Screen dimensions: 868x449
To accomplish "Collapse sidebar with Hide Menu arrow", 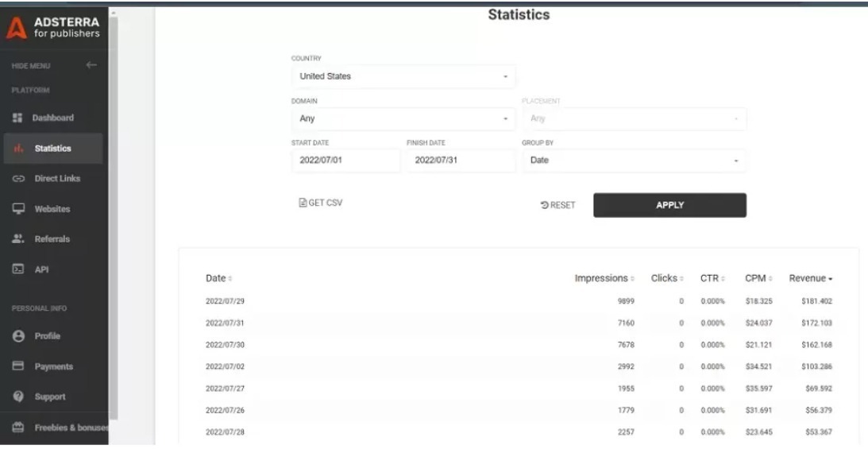I will click(x=91, y=65).
